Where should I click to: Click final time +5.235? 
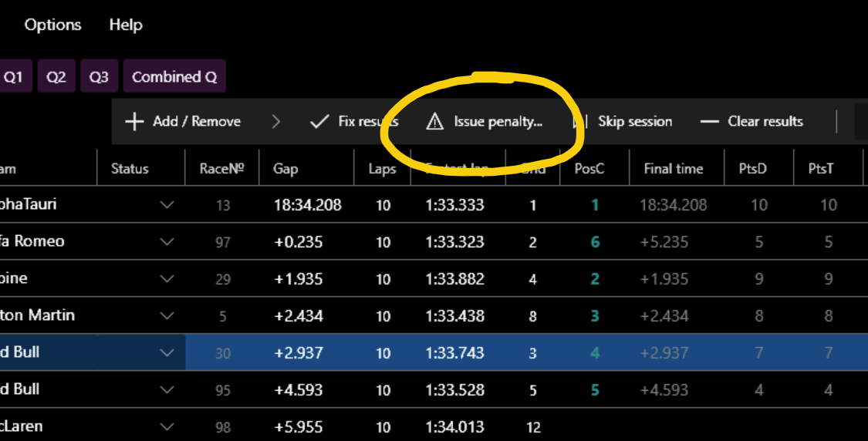point(664,242)
